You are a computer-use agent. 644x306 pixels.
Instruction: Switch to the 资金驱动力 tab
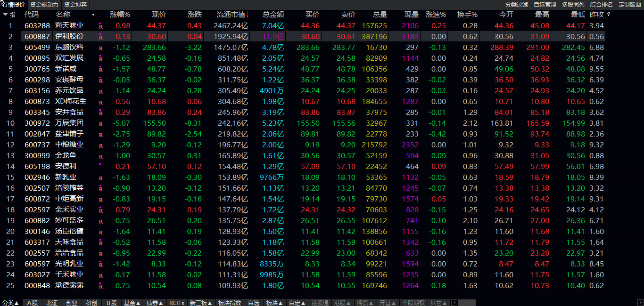[x=44, y=4]
